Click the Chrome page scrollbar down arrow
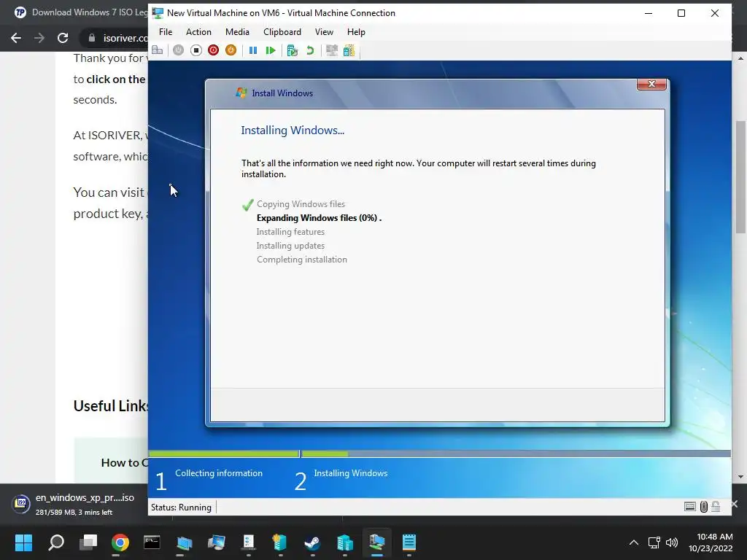 [x=740, y=476]
